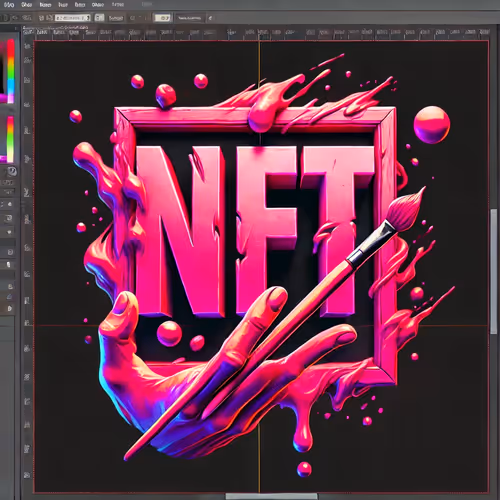
Task: Click the text button beside the small square toggle
Action: [x=116, y=18]
